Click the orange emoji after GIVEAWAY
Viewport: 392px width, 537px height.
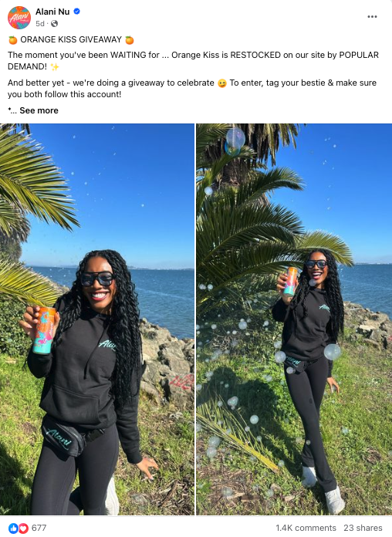[x=130, y=40]
